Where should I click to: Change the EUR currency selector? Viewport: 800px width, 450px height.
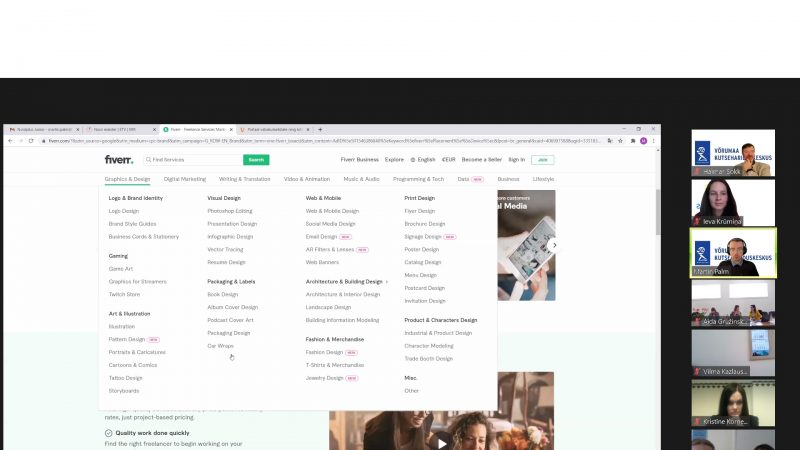[x=448, y=160]
